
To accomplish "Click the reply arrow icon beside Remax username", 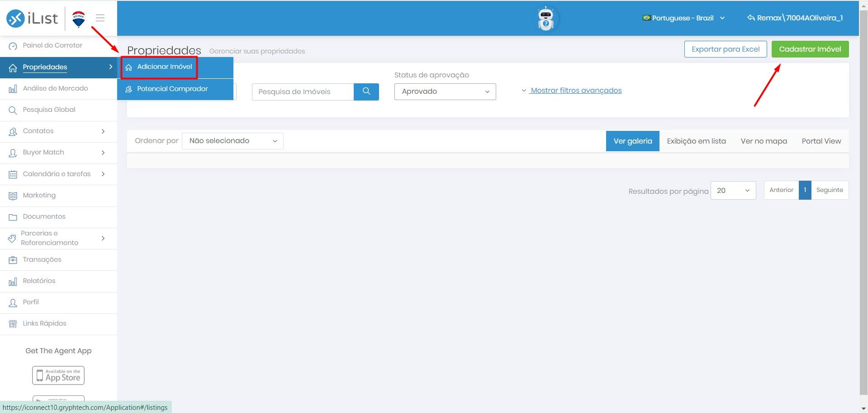I will tap(751, 18).
